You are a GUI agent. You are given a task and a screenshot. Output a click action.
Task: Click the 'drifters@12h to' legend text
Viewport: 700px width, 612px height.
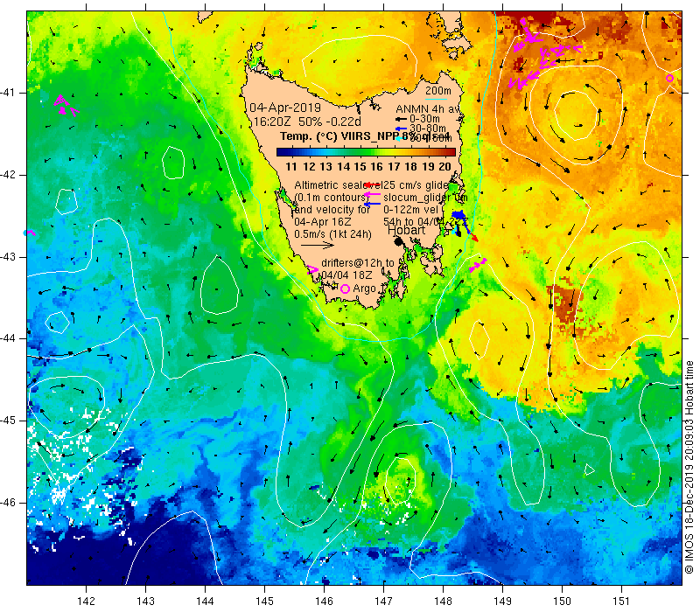coord(358,263)
